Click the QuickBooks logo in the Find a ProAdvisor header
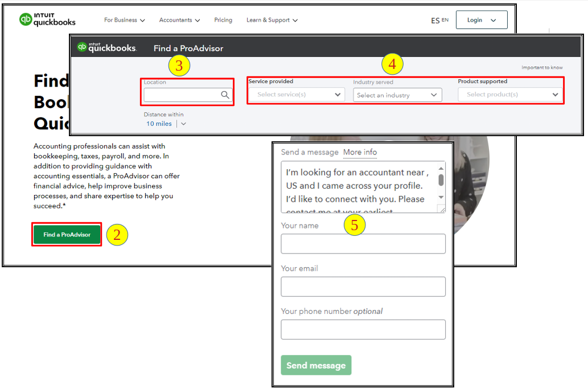The width and height of the screenshot is (588, 392). pos(107,47)
